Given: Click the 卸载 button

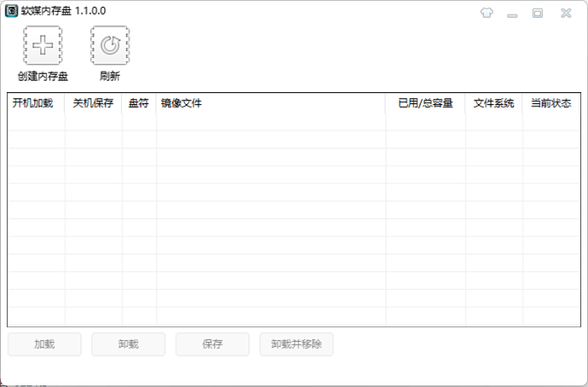Looking at the screenshot, I should tap(129, 344).
